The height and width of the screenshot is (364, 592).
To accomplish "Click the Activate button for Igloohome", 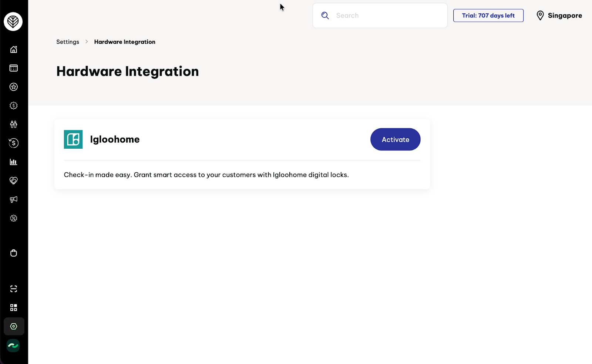I will click(395, 139).
